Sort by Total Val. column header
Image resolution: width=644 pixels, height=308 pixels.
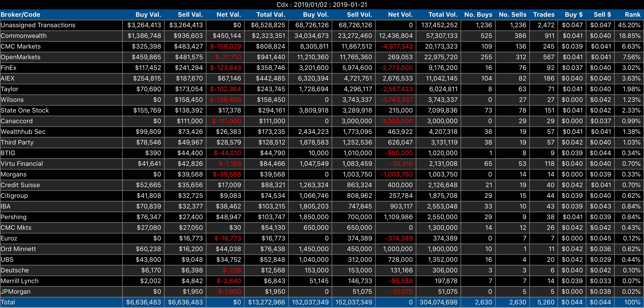[x=271, y=14]
